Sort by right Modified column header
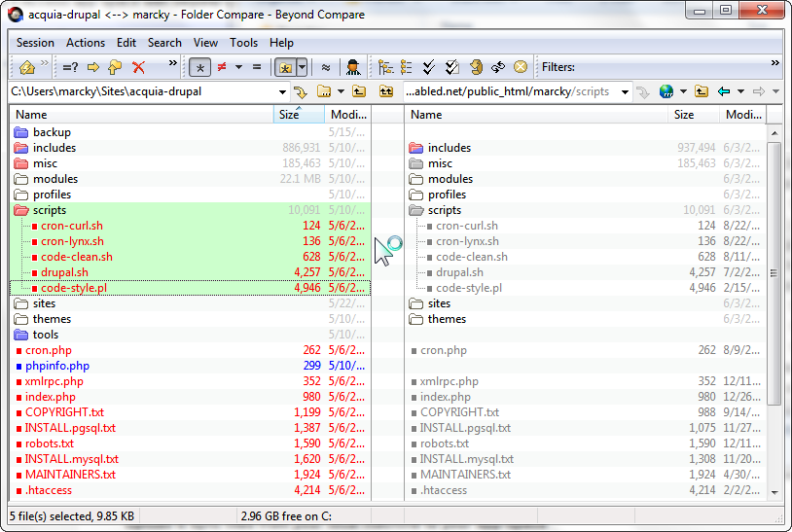The image size is (792, 532). pyautogui.click(x=743, y=115)
